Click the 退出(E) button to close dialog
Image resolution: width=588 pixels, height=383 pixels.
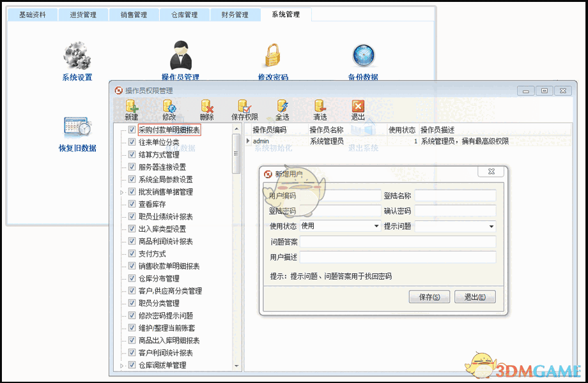(x=475, y=297)
